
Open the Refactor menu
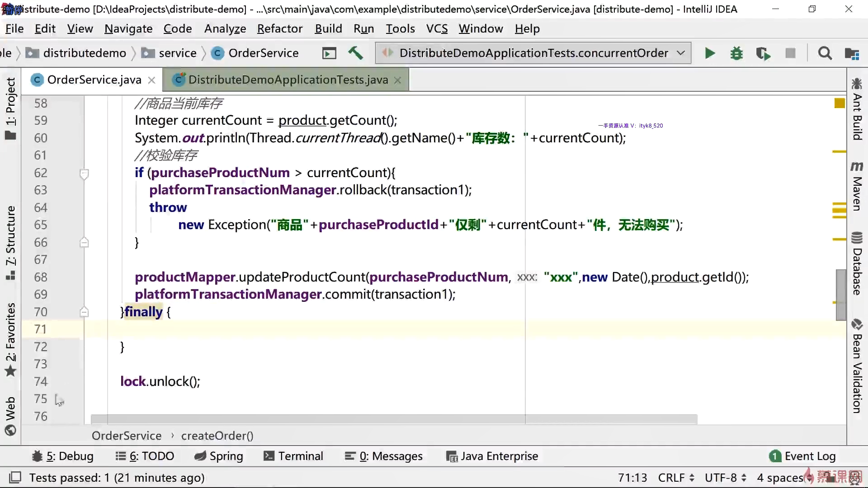click(279, 29)
